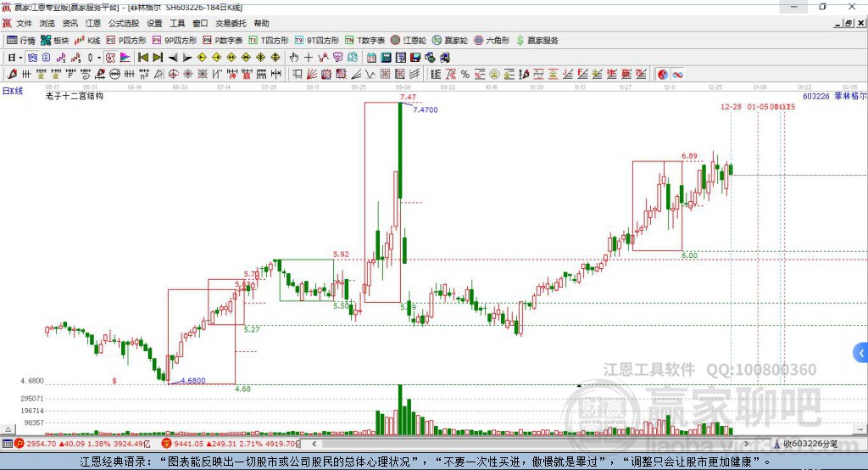Open the 9T四方形 tool
Image resolution: width=868 pixels, height=470 pixels.
coord(317,41)
